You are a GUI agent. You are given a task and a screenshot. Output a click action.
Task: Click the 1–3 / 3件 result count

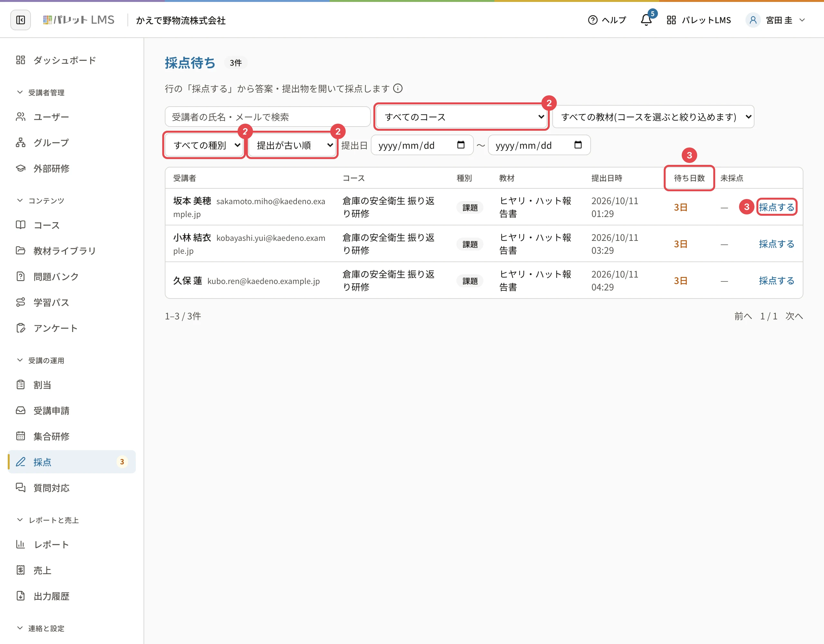[183, 316]
